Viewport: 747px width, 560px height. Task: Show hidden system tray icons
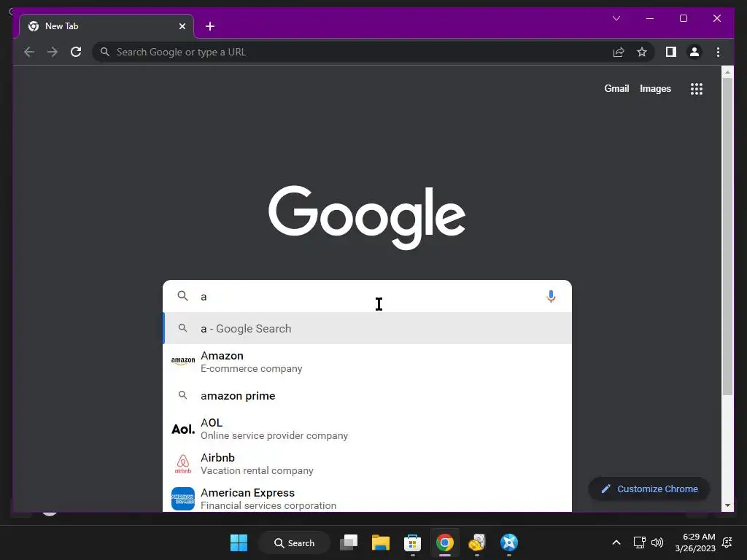tap(616, 542)
